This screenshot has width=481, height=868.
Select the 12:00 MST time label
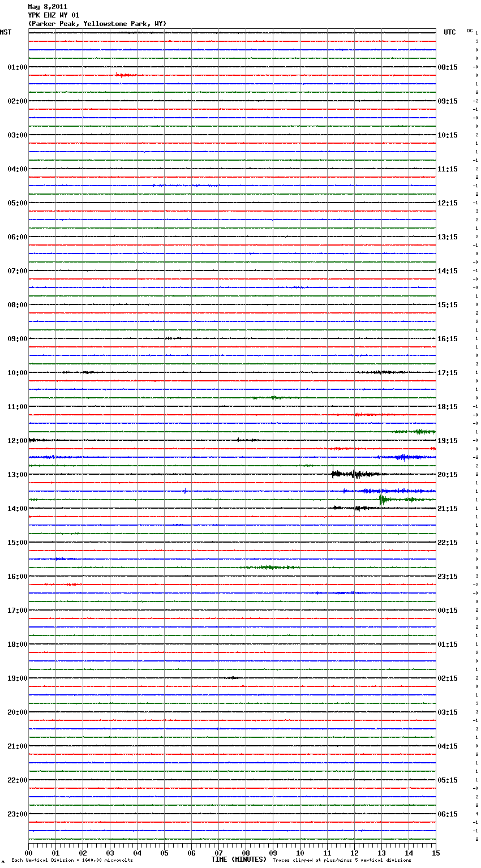pos(18,441)
